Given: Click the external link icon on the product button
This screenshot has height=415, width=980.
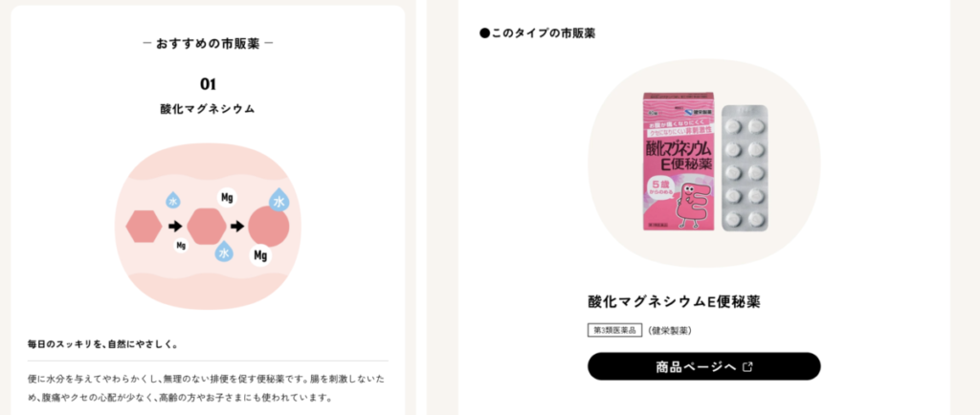Looking at the screenshot, I should (x=746, y=367).
